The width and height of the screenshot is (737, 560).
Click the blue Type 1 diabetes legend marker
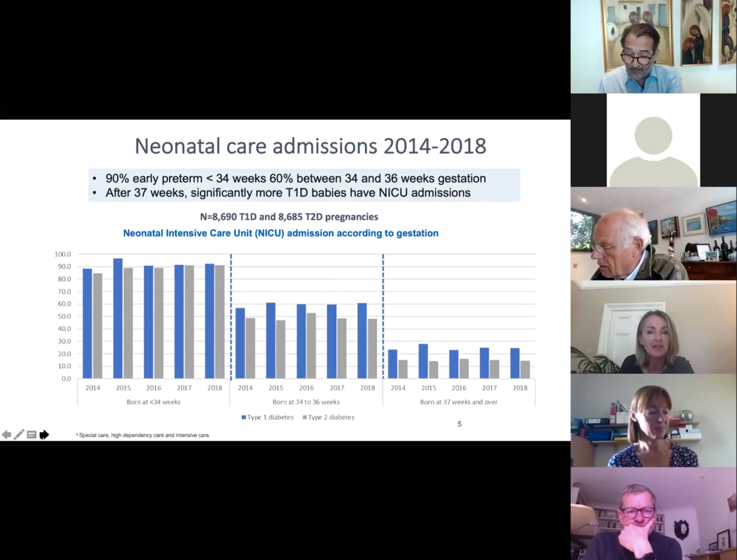coord(244,417)
